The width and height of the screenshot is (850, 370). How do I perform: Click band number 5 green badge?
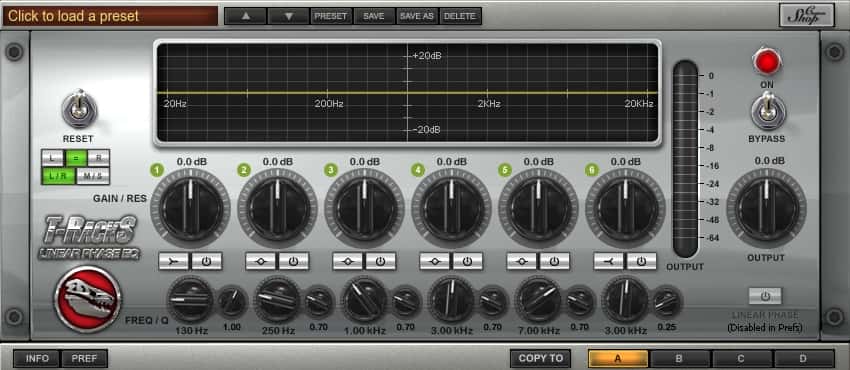(505, 171)
